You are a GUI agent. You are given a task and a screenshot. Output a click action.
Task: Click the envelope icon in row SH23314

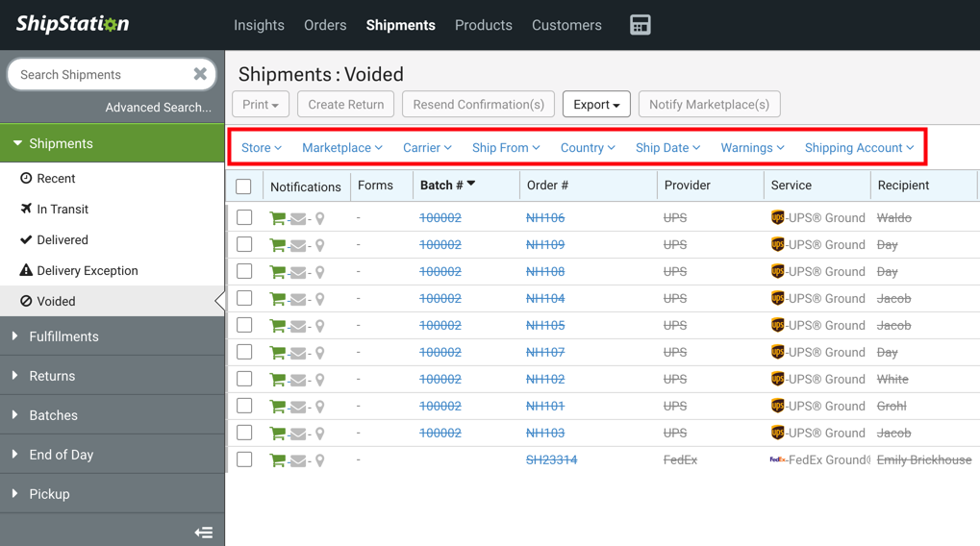[298, 460]
